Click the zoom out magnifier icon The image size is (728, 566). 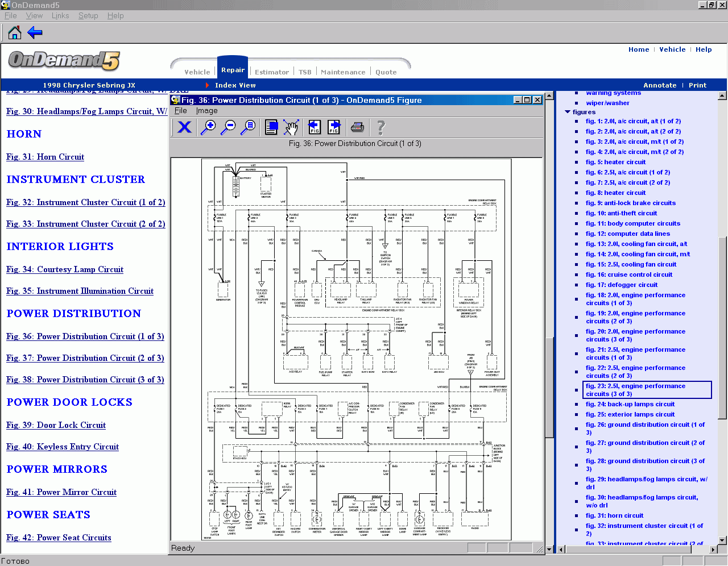coord(228,127)
